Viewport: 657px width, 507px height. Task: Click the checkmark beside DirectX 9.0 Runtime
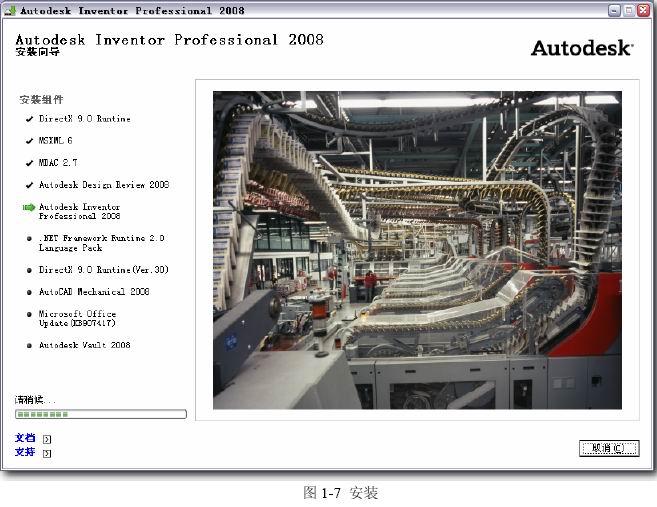[29, 119]
